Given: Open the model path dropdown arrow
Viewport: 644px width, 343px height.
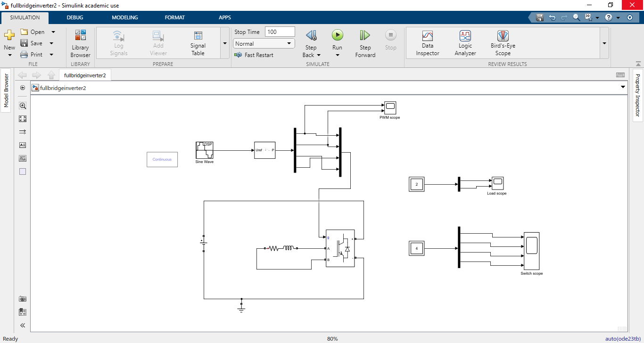Looking at the screenshot, I should click(624, 88).
